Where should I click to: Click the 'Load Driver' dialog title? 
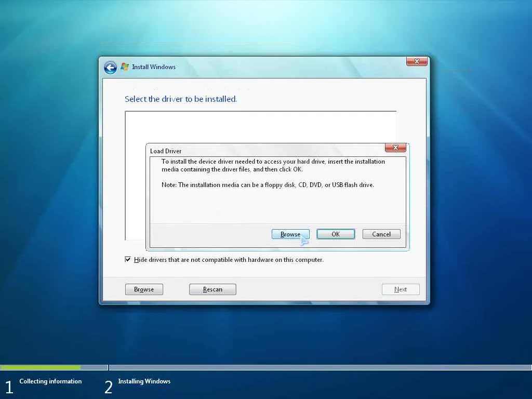(166, 151)
